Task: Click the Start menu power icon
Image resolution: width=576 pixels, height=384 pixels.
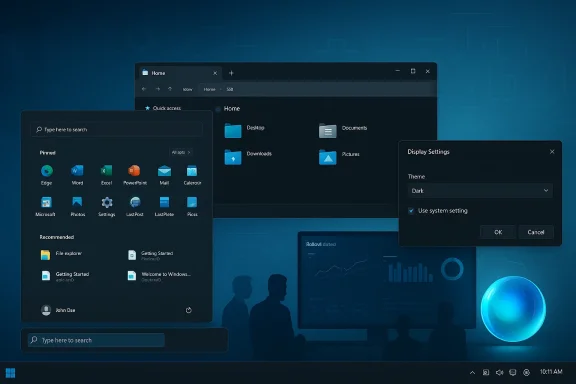Action: coord(188,310)
